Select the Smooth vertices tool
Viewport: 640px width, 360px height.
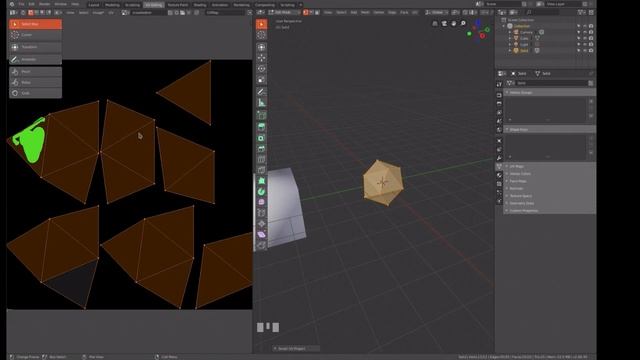click(261, 202)
